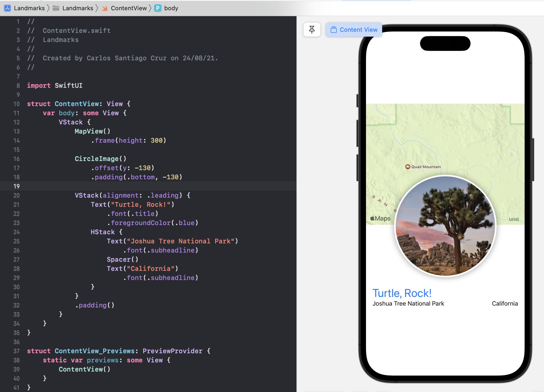Select the Content View preview button
Screen dimensions: 544x392
[x=354, y=30]
